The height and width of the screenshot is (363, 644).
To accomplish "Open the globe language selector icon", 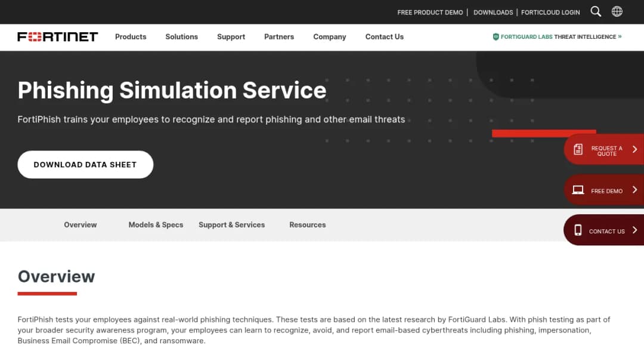I will click(617, 11).
